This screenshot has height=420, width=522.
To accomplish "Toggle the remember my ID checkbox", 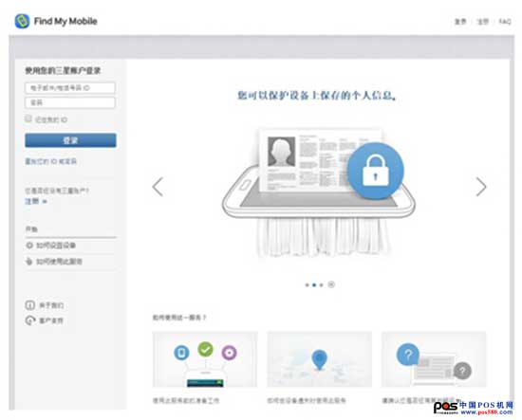I will click(x=28, y=119).
